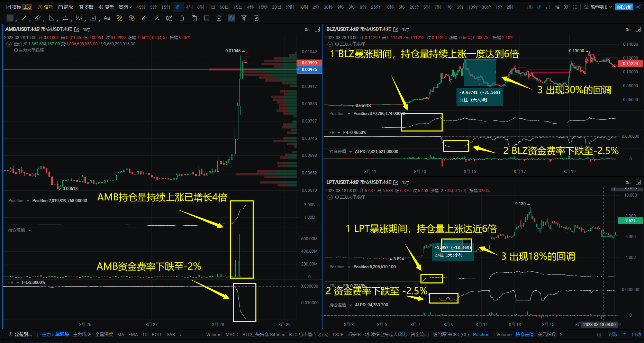Toggle 对数 logarithmic scale

[x=613, y=334]
